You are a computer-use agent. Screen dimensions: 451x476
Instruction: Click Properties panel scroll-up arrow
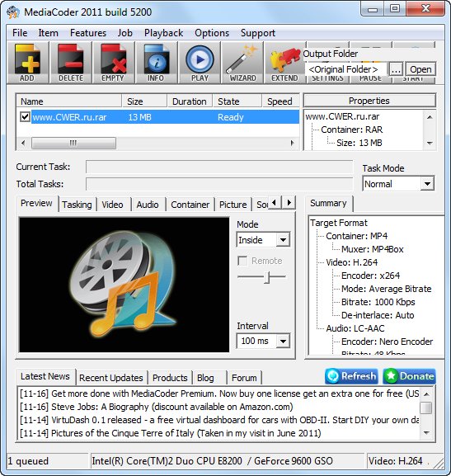click(430, 117)
